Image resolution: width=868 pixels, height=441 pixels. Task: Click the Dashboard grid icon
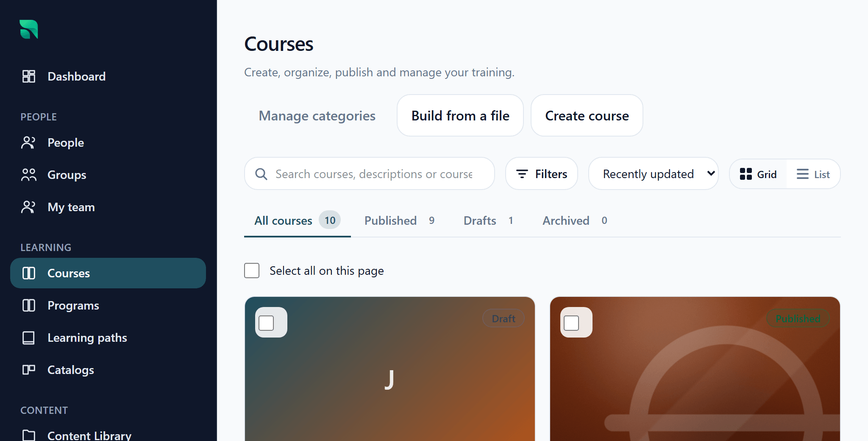(29, 76)
